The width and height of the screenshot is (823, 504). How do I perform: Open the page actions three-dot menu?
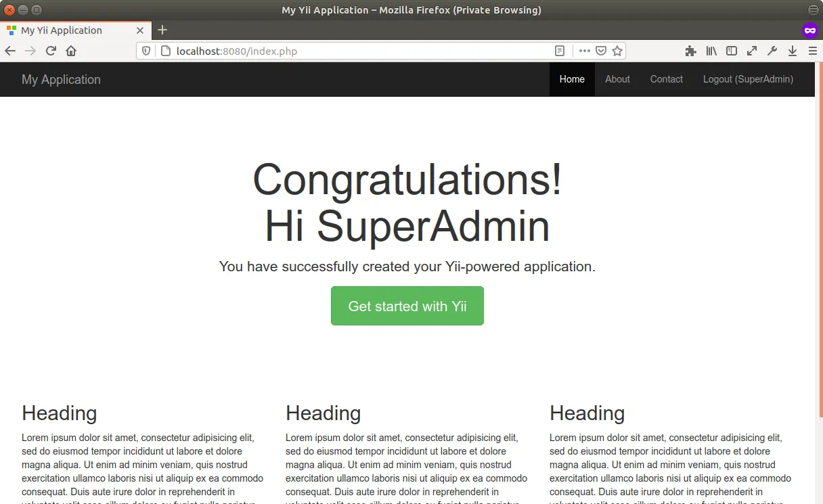pyautogui.click(x=583, y=51)
